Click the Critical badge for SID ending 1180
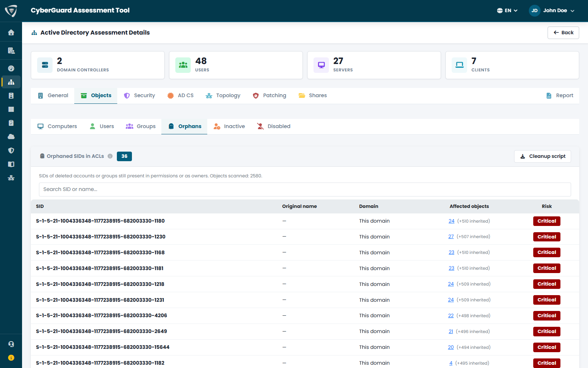The height and width of the screenshot is (368, 588). (x=547, y=221)
